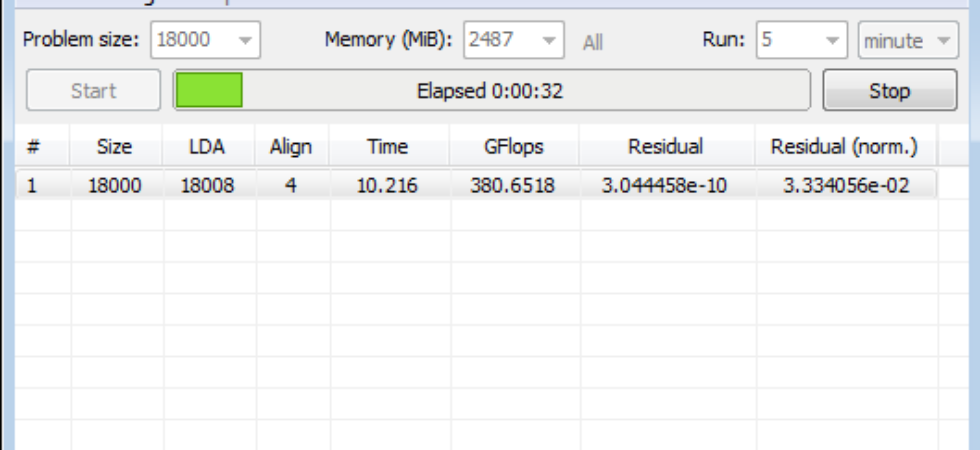Click the Align column header
Viewport: 980px width, 450px height.
[x=292, y=146]
